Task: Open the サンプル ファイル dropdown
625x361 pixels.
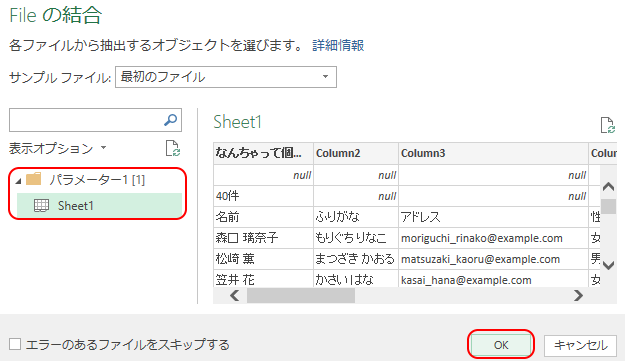Action: tap(226, 77)
